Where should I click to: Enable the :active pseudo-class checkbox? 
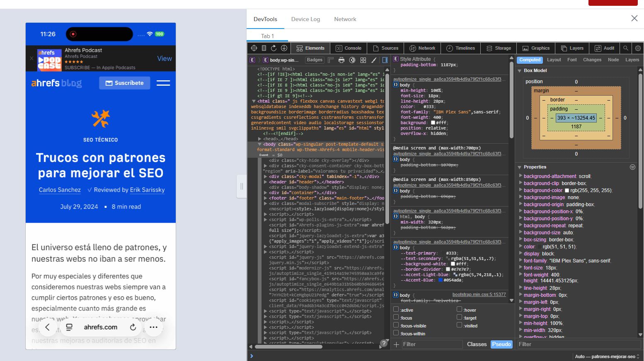click(396, 309)
